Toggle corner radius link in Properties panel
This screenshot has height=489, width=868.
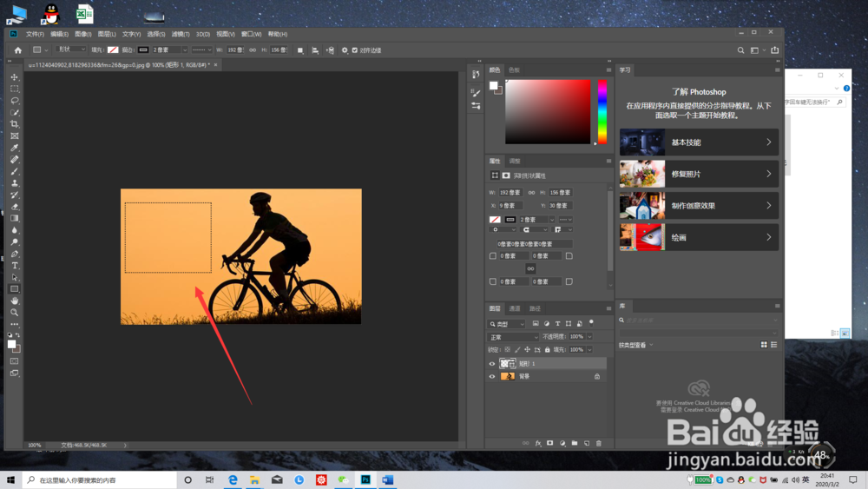[x=530, y=268]
